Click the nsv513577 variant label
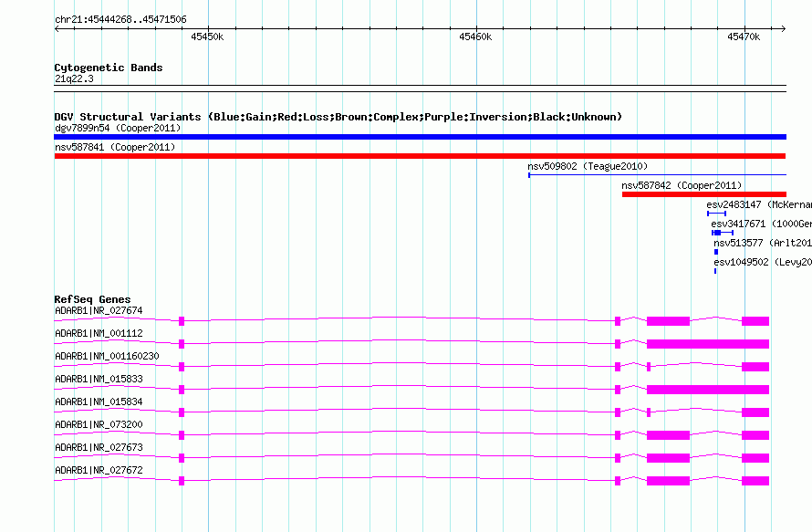Screen dimensions: 812x532 pos(763,243)
